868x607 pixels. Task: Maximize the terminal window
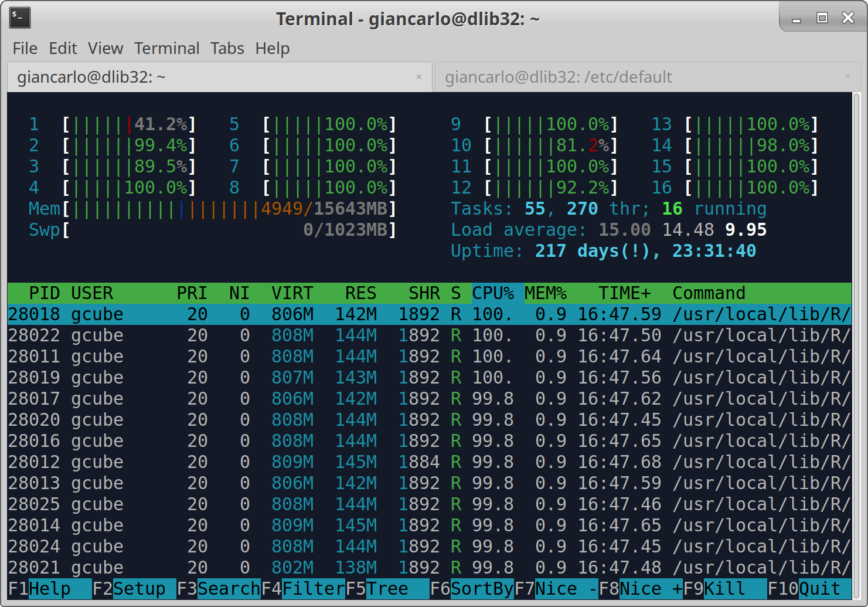(x=822, y=18)
